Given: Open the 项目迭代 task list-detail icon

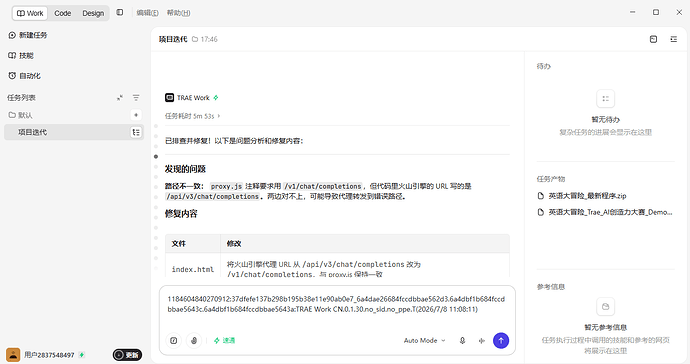Looking at the screenshot, I should point(136,132).
